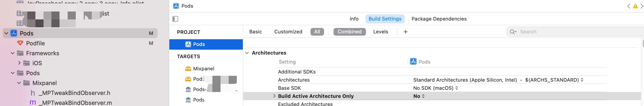
Task: Click the Mixpanel target toolbox icon
Action: pyautogui.click(x=188, y=69)
